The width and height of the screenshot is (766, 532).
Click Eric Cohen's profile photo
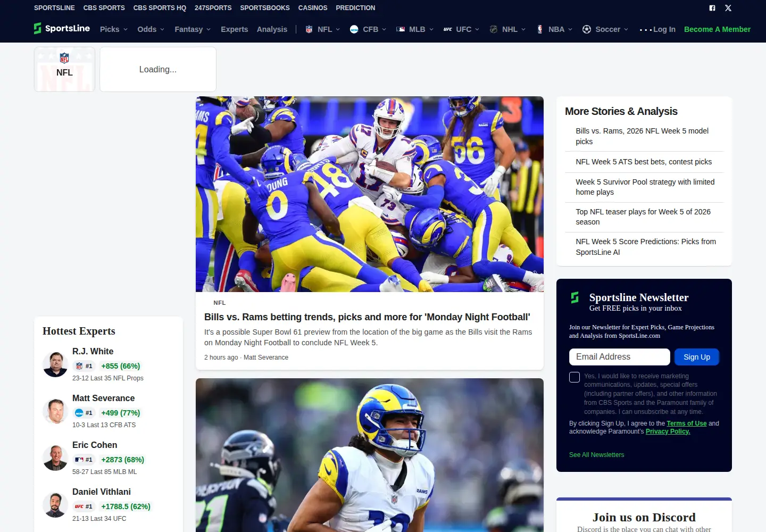point(55,458)
